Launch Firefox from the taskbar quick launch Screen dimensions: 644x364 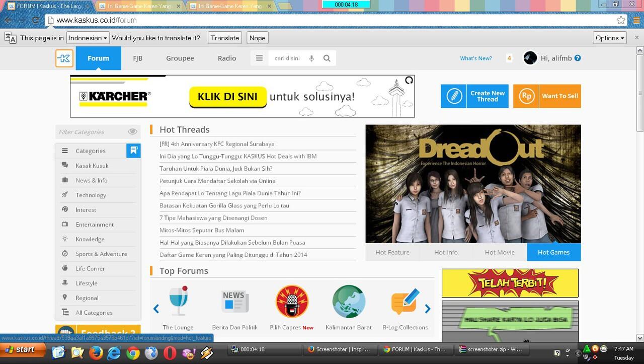point(96,353)
